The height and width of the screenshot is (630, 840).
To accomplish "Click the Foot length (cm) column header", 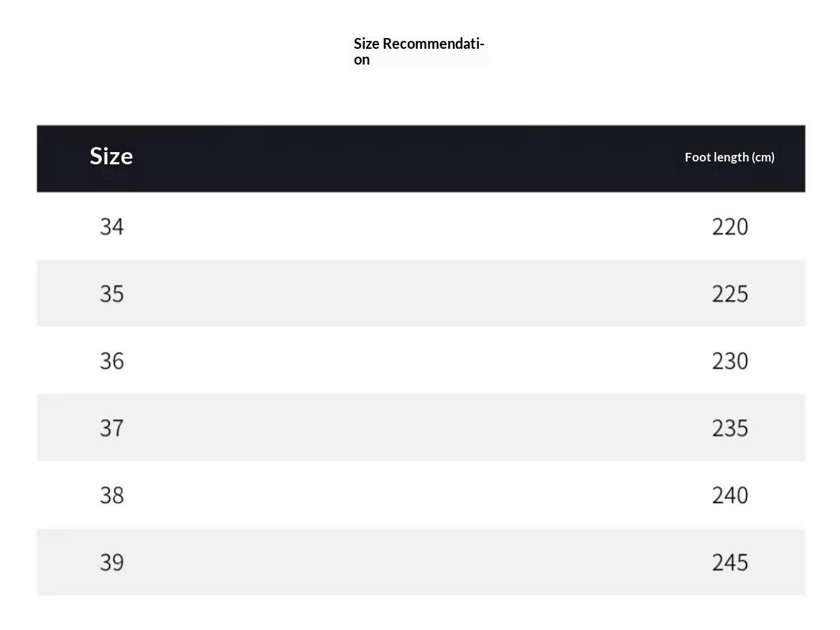I will coord(729,157).
